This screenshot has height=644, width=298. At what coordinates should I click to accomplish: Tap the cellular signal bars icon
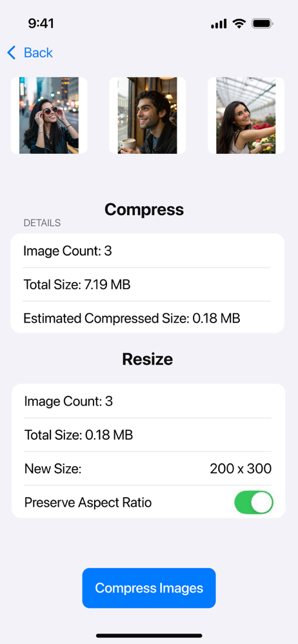point(219,24)
